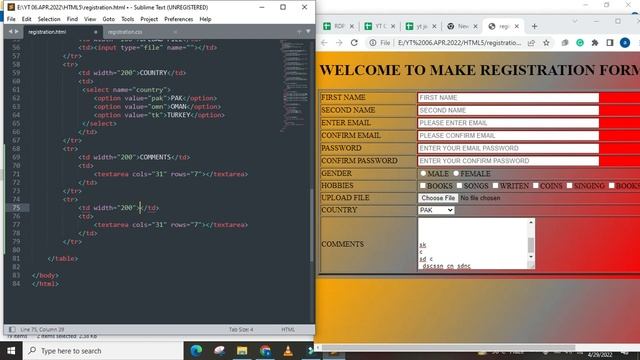This screenshot has height=360, width=640.
Task: Open the Selection menu
Action: (49, 19)
